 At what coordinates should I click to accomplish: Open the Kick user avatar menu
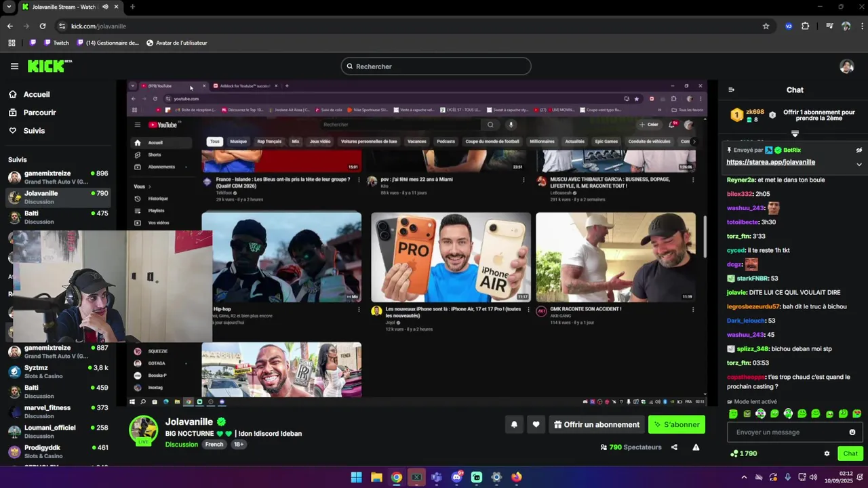tap(846, 66)
